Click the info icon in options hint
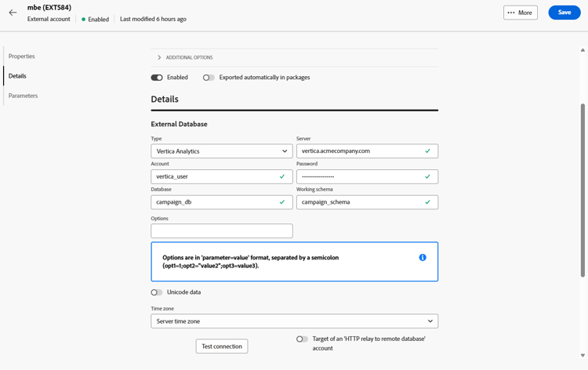 point(423,257)
